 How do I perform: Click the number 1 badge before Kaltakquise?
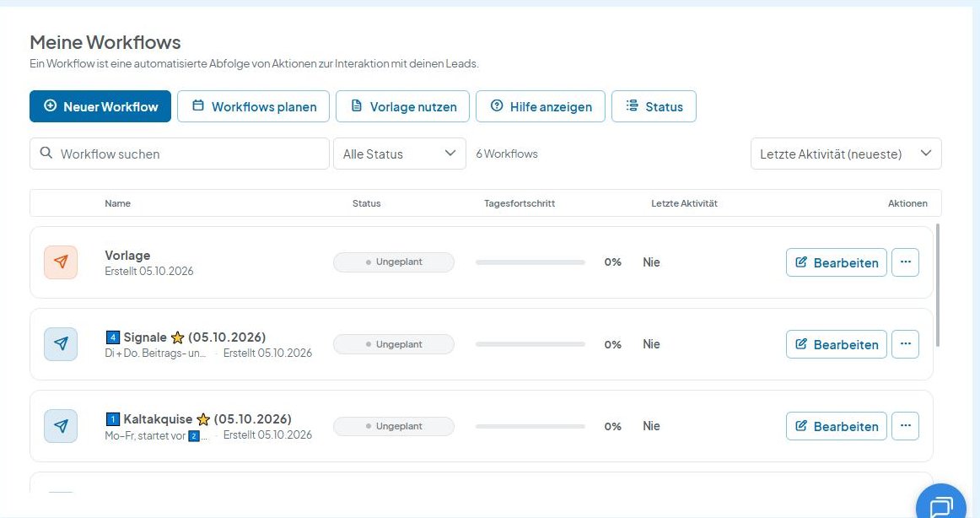112,419
